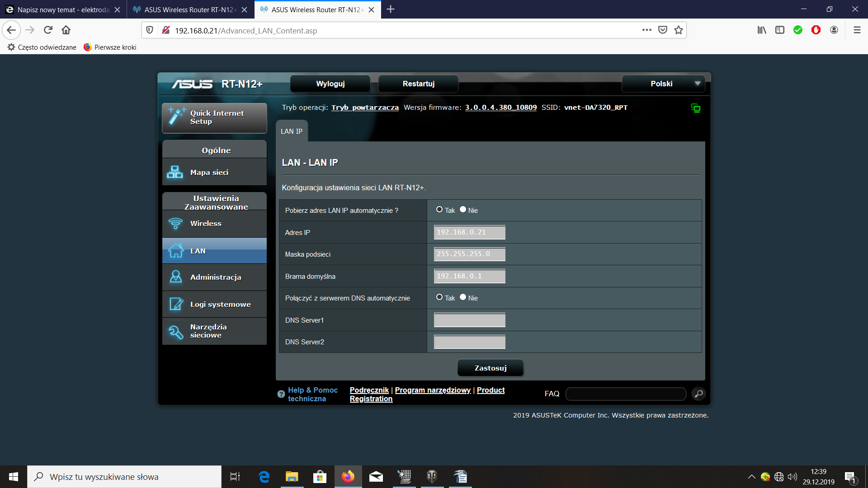View Logi systemowe system logs
This screenshot has width=868, height=488.
click(x=221, y=304)
